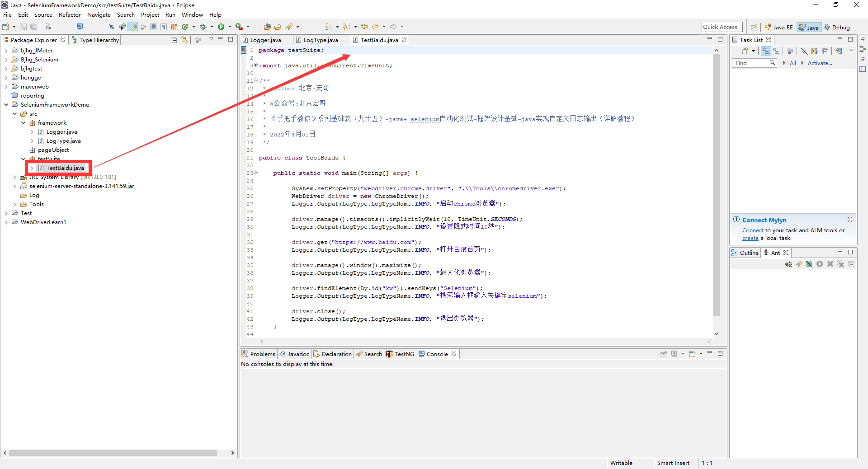Open the Refactor menu
868x469 pixels.
[70, 15]
